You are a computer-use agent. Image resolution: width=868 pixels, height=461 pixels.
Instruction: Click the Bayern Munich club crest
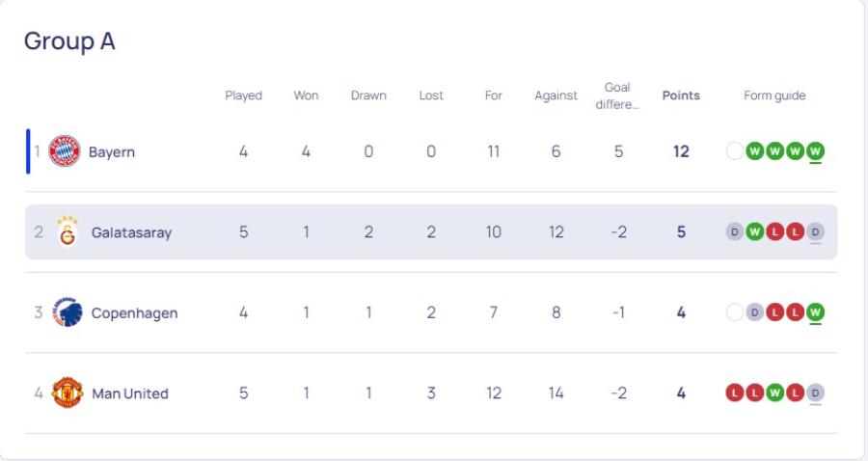pyautogui.click(x=65, y=150)
